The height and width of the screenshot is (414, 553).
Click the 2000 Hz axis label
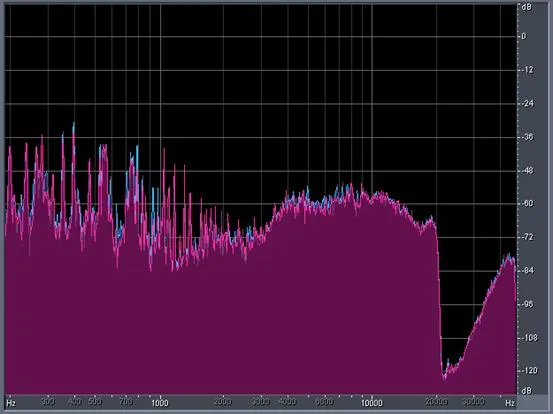[x=223, y=402]
